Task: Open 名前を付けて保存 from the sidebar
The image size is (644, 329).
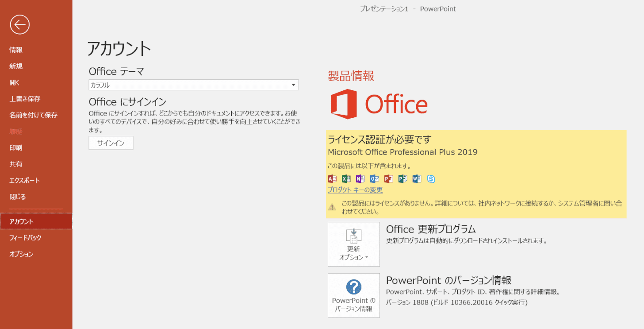Action: coord(36,115)
